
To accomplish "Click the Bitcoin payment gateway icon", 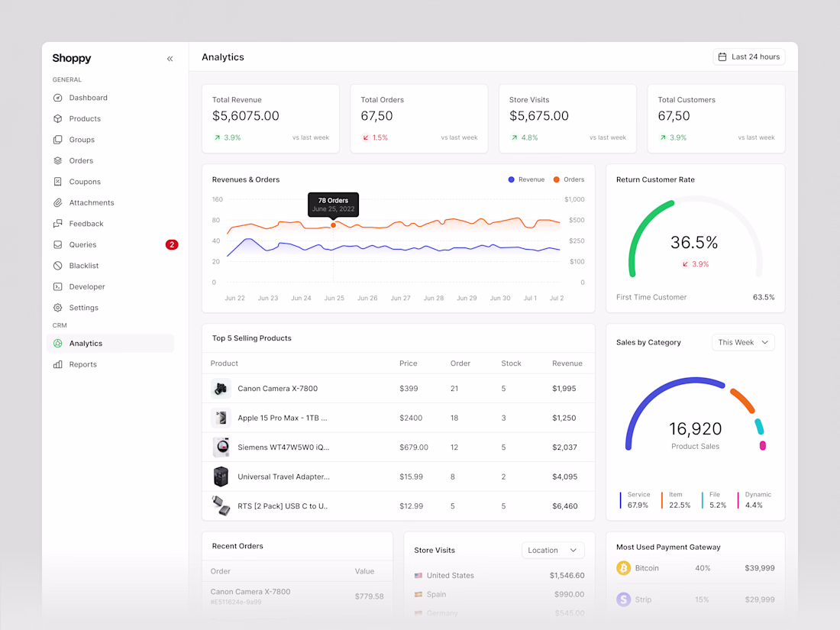I will pos(624,568).
